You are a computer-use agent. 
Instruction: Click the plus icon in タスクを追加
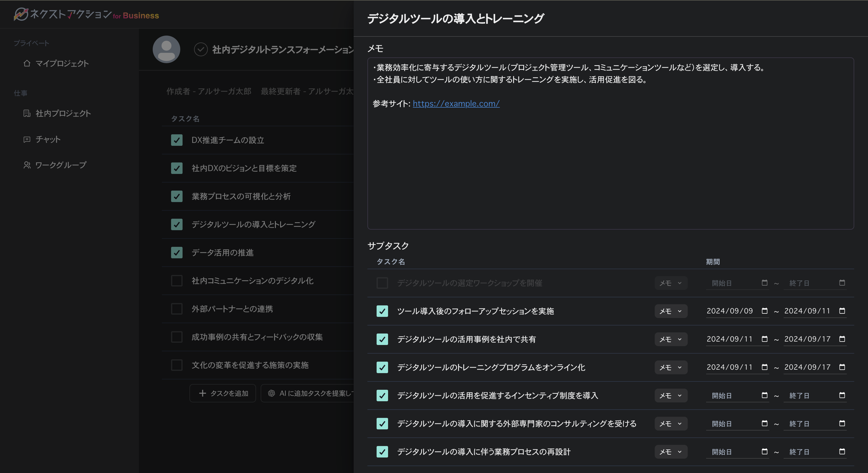203,393
